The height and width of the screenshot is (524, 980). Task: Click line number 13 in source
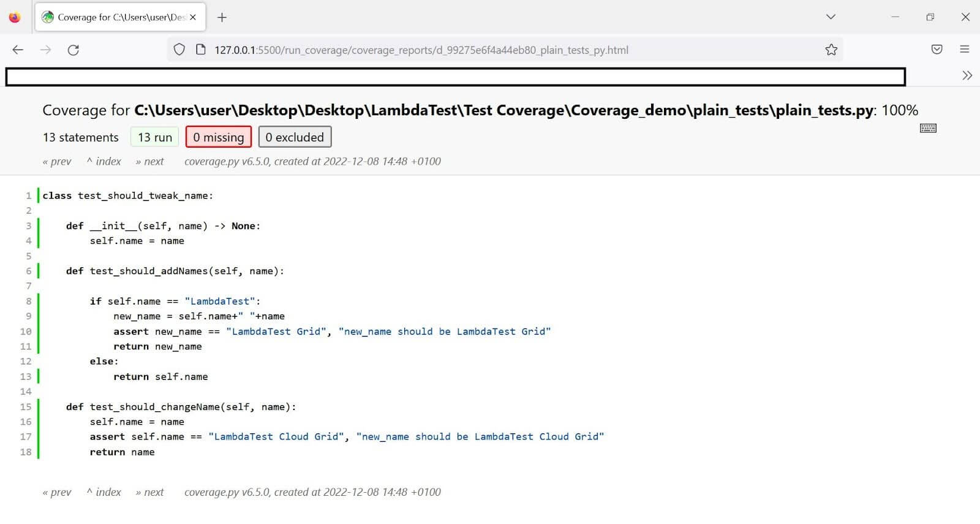point(26,376)
